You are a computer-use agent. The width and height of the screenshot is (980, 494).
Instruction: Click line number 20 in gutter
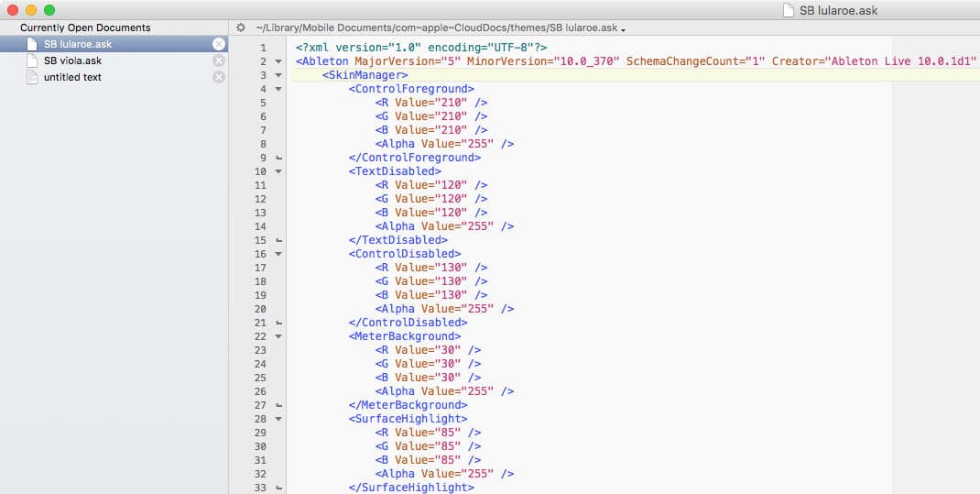point(260,309)
